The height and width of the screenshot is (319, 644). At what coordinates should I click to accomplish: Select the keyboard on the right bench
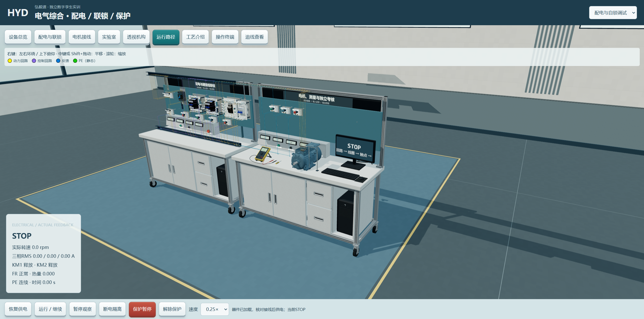[340, 174]
